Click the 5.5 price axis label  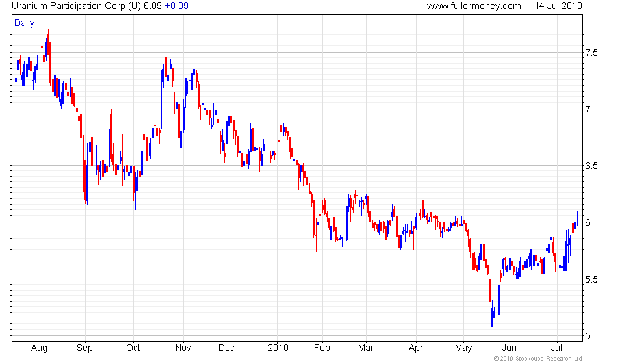(x=591, y=279)
